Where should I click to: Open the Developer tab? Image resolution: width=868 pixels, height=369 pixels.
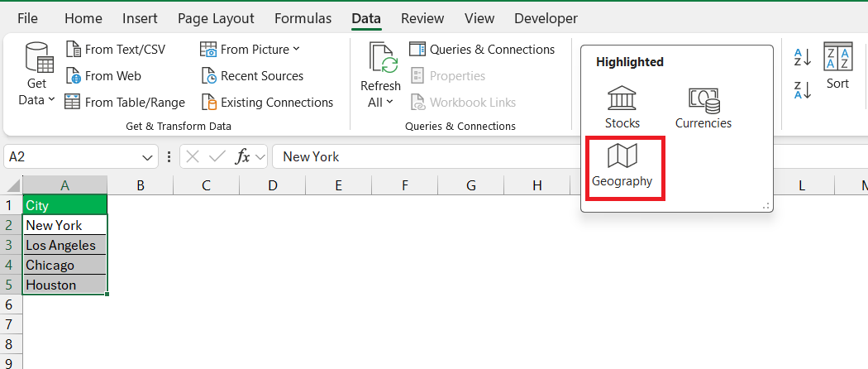tap(546, 18)
